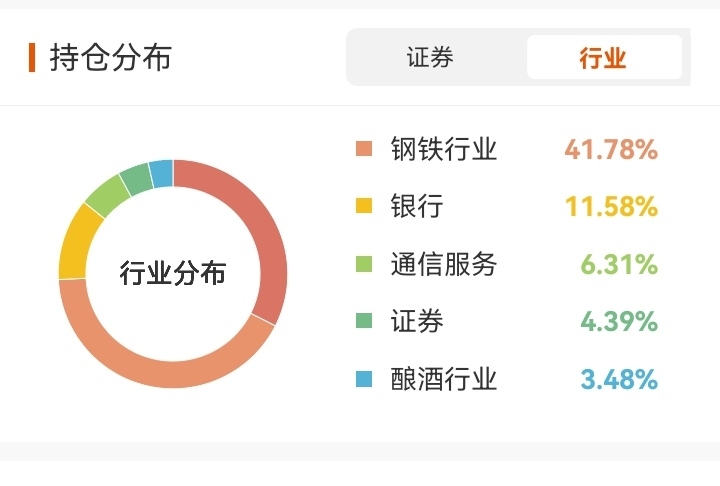Click the 41.78% percentage value
Screen dimensions: 720x486
pos(610,150)
